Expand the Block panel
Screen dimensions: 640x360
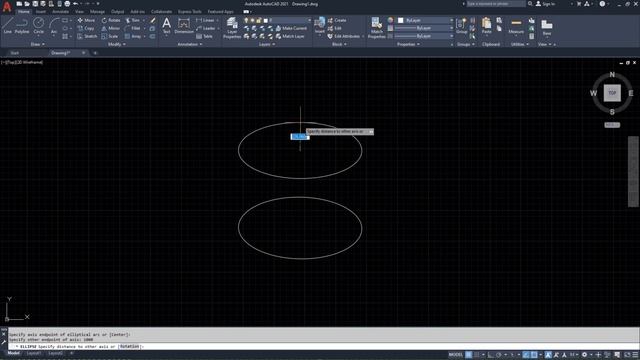click(339, 44)
